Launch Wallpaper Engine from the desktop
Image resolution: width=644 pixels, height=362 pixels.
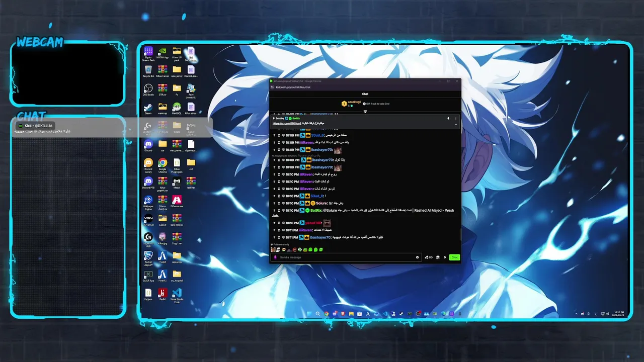(148, 203)
